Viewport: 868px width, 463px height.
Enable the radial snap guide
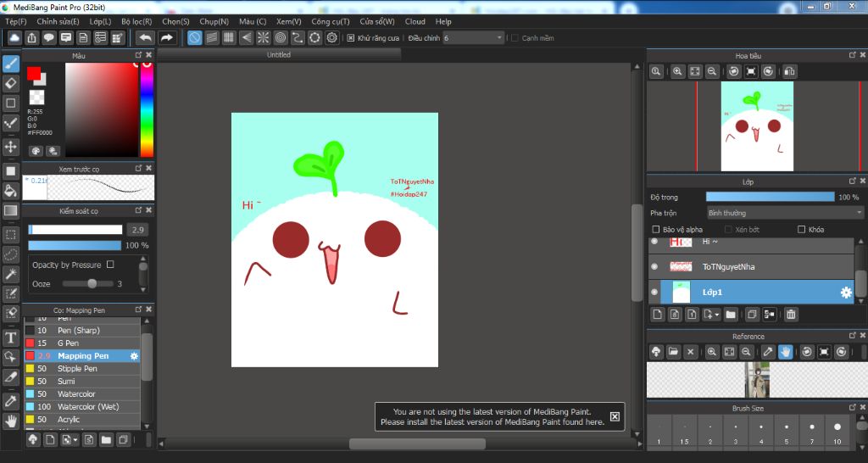(263, 37)
